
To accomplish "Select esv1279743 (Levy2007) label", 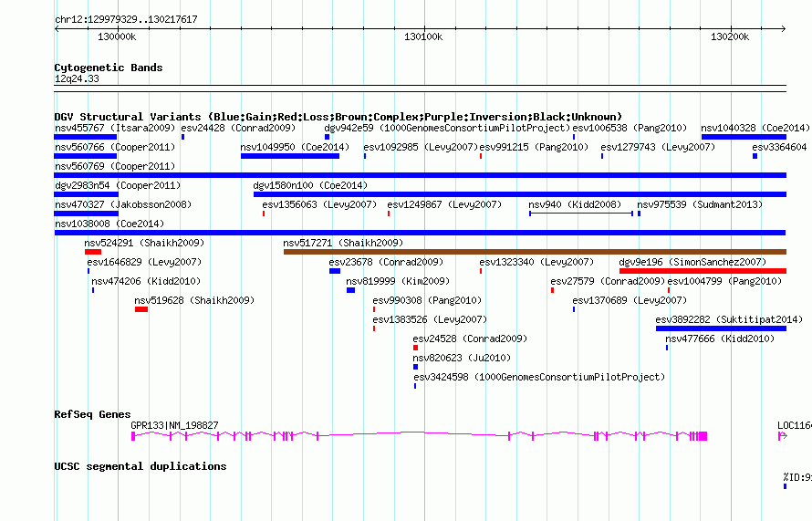I will [x=658, y=147].
